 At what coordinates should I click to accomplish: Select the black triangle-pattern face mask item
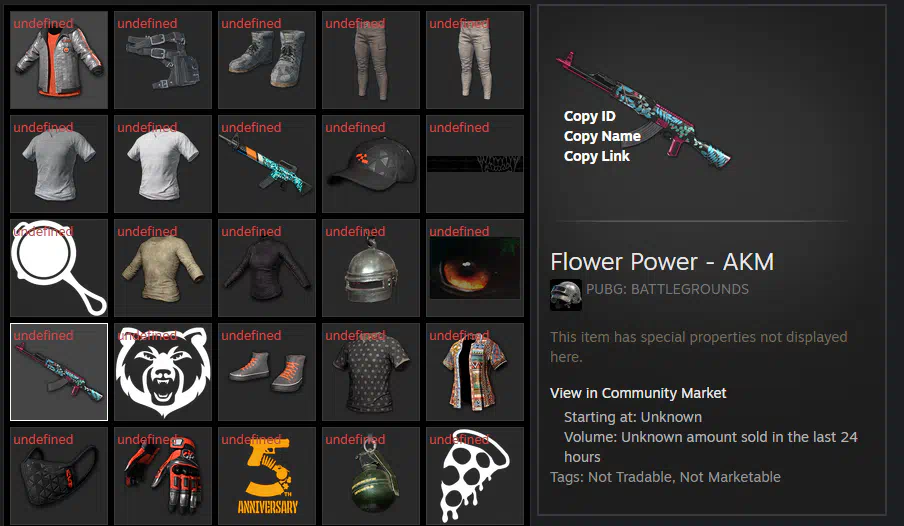(x=59, y=476)
